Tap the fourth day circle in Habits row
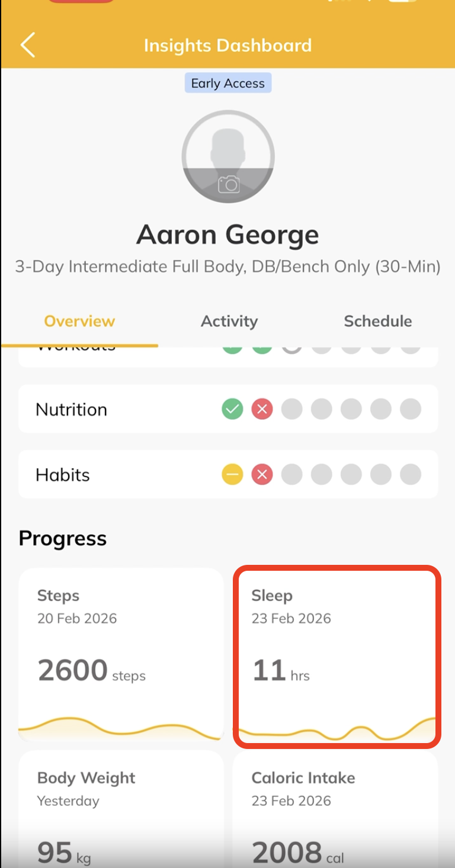This screenshot has width=455, height=868. (x=321, y=474)
